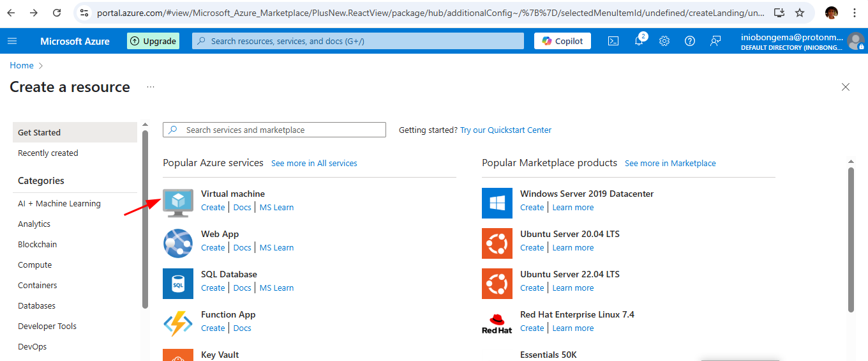Screen dimensions: 868x361
Task: Open Docs link for Virtual machine
Action: [x=242, y=207]
